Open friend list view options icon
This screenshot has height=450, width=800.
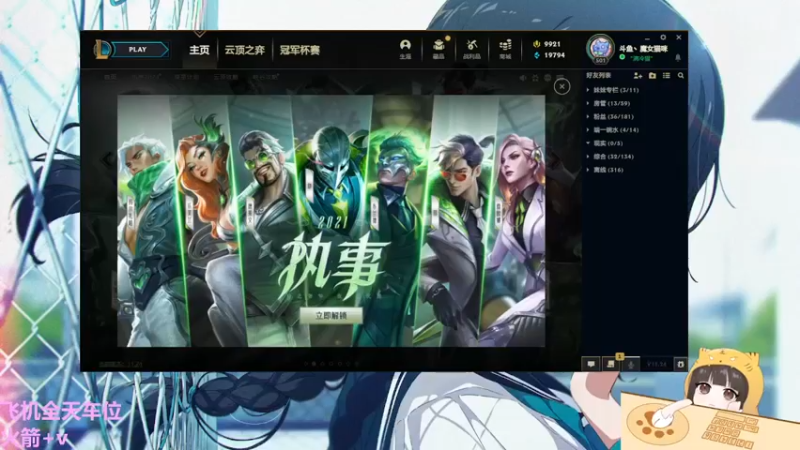(666, 76)
